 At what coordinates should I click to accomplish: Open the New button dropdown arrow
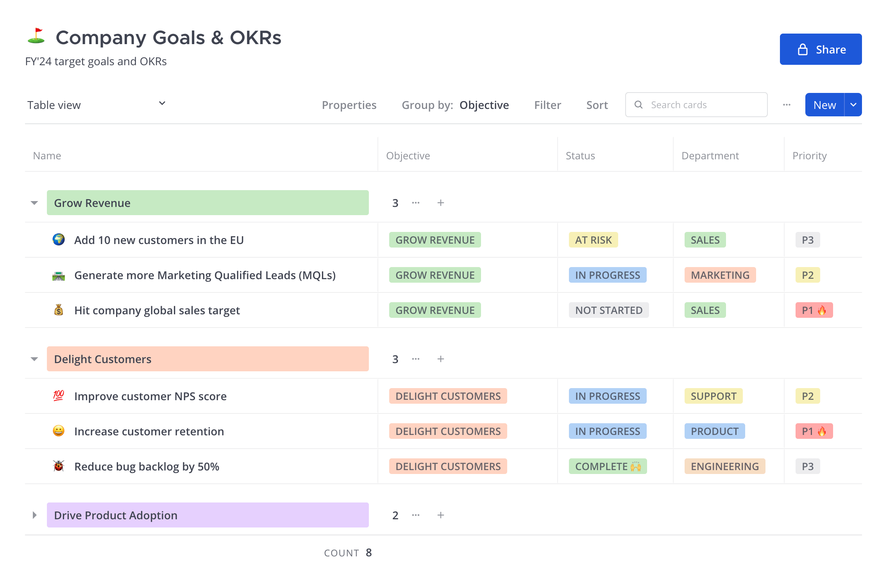coord(853,105)
